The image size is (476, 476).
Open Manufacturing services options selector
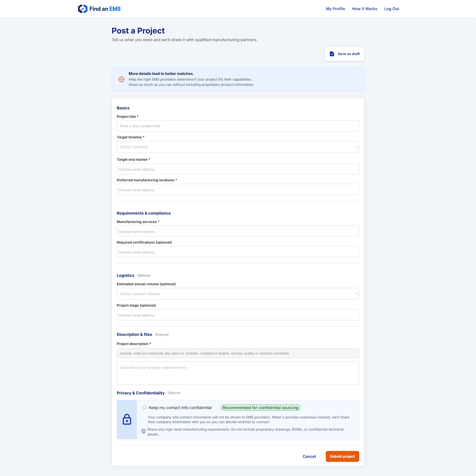[238, 231]
